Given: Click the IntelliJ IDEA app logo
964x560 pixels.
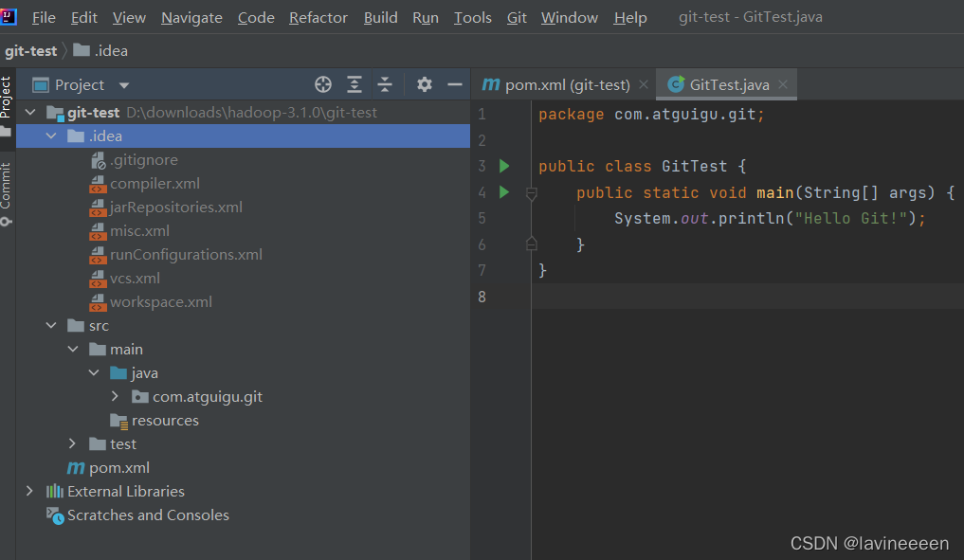Looking at the screenshot, I should (8, 17).
